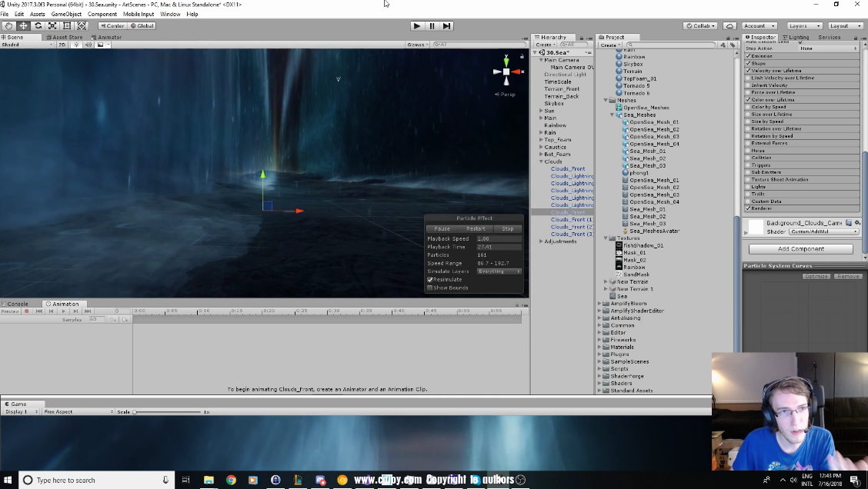This screenshot has height=489, width=868.
Task: Open the Layers dropdown
Action: click(x=804, y=25)
